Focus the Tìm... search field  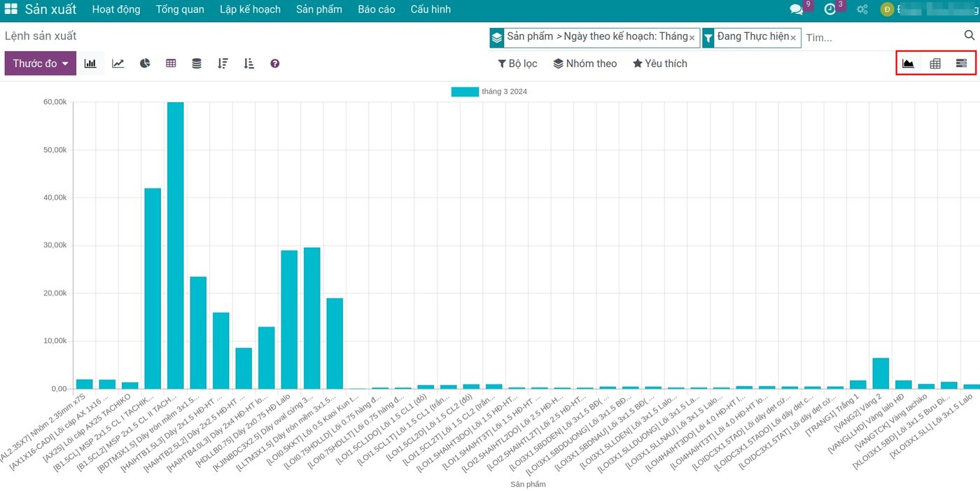(x=882, y=38)
